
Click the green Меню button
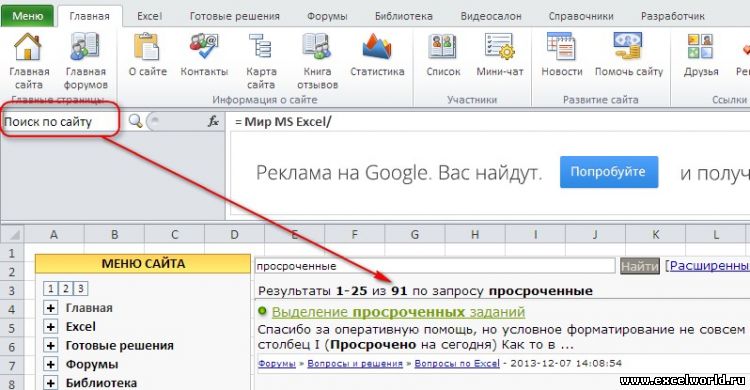(27, 16)
